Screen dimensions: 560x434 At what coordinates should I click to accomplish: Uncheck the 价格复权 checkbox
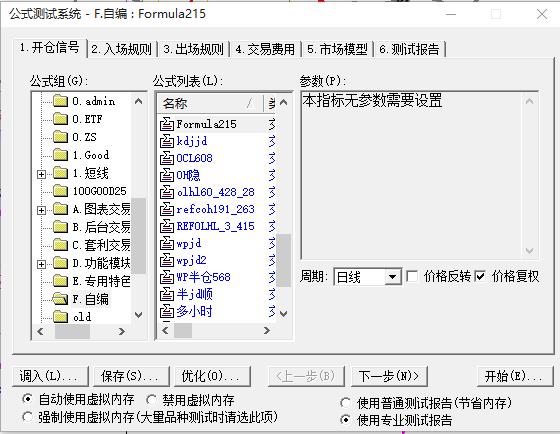point(480,276)
